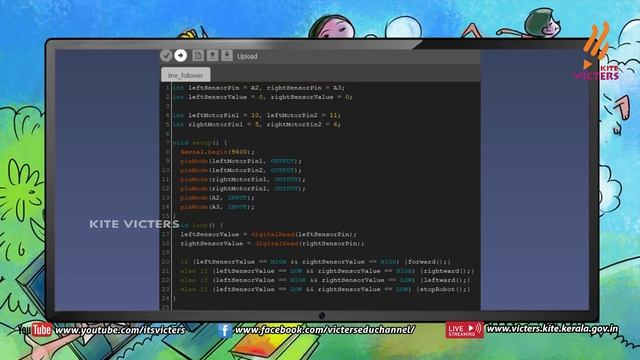This screenshot has width=640, height=360.
Task: Click the line with forward() call
Action: (x=316, y=262)
